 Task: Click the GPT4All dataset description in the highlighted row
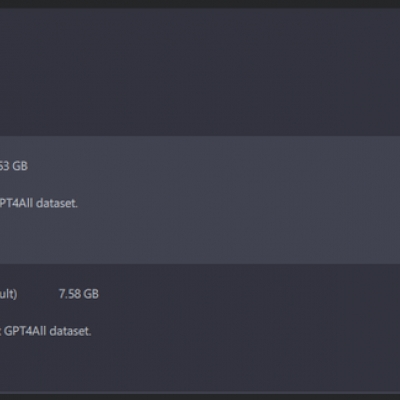[39, 203]
